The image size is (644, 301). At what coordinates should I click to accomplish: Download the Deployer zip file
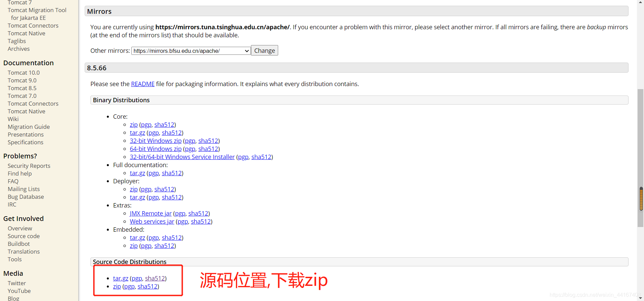134,189
